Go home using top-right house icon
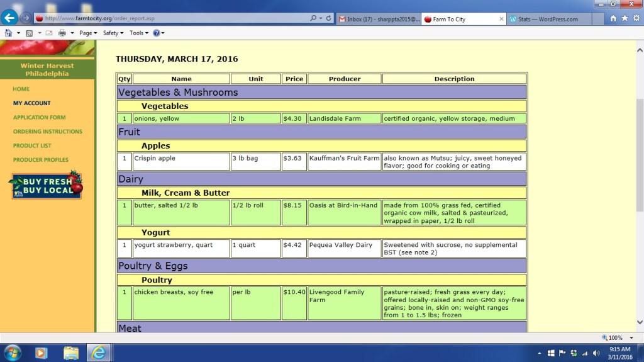644x362 pixels. (613, 19)
